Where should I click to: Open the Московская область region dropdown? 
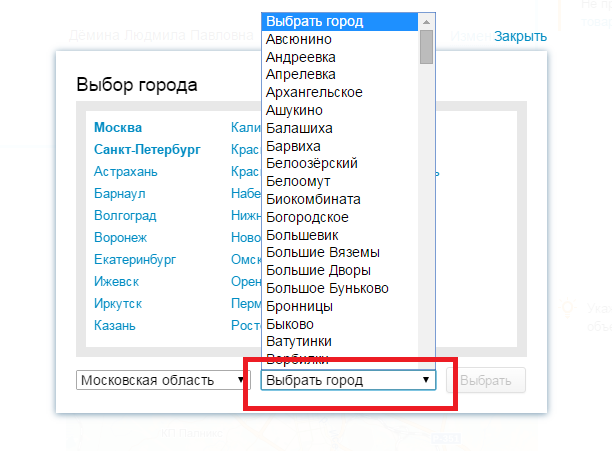click(x=163, y=380)
